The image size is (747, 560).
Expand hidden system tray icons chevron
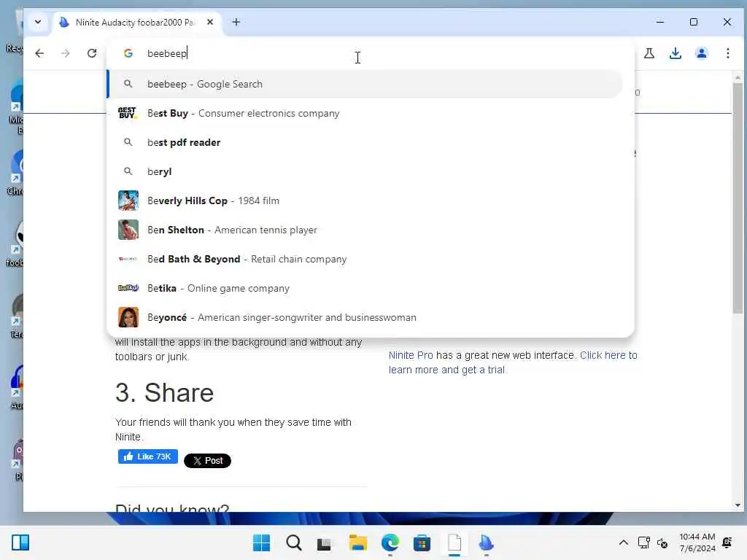623,542
